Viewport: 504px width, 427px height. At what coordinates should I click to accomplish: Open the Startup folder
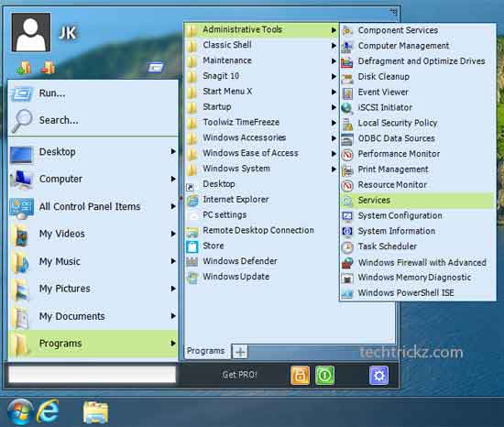pyautogui.click(x=261, y=107)
